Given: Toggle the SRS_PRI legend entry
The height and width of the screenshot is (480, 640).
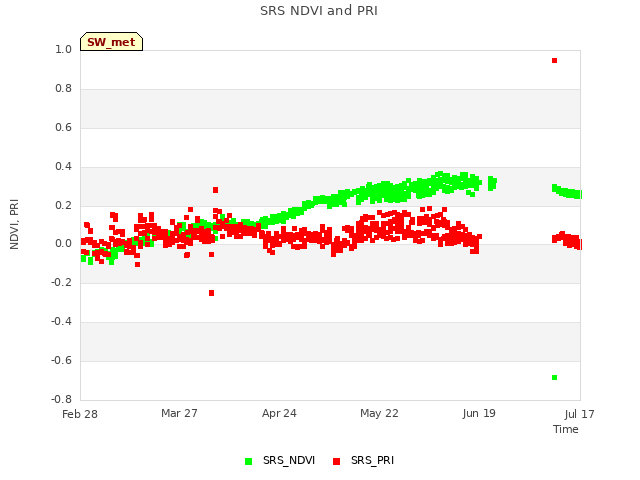Looking at the screenshot, I should click(x=363, y=461).
